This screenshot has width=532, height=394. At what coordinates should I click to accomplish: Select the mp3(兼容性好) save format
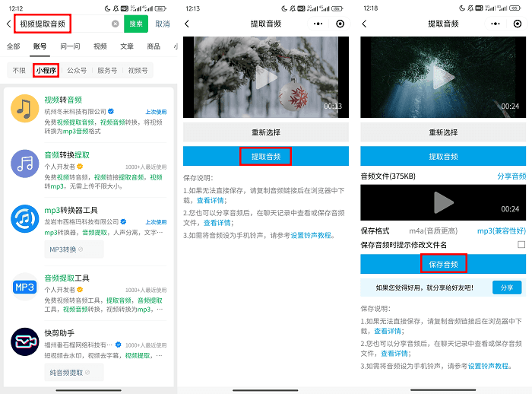502,231
